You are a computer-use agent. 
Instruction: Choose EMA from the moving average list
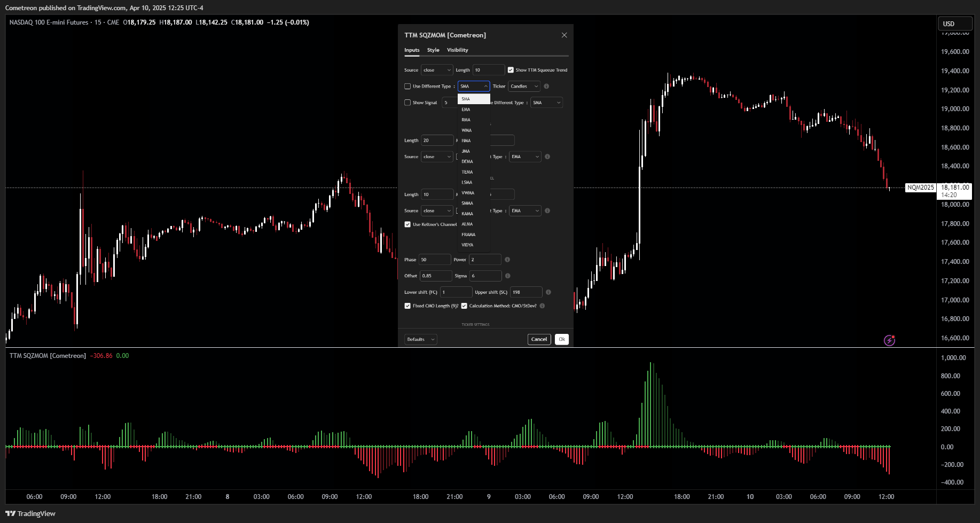[x=474, y=110]
